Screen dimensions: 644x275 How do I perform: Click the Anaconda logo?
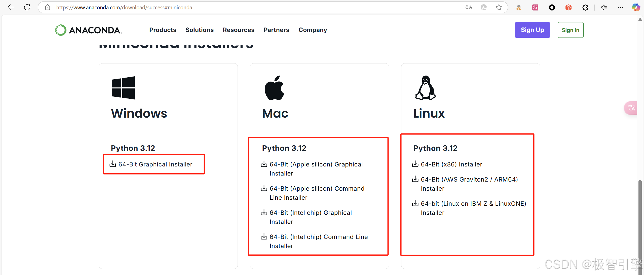point(89,30)
